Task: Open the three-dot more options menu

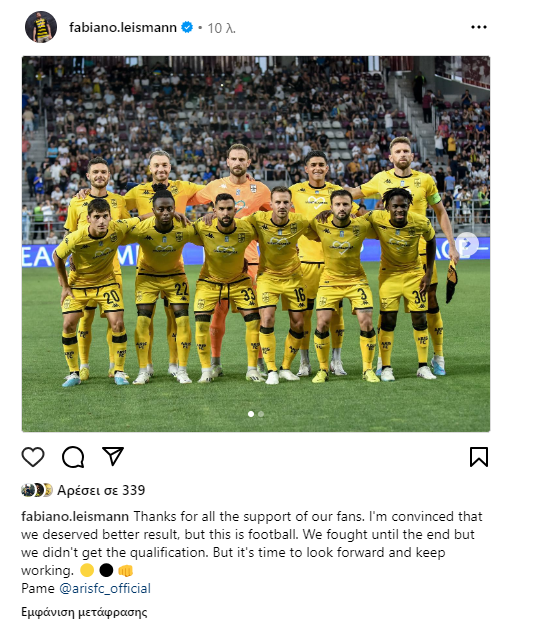Action: click(479, 27)
